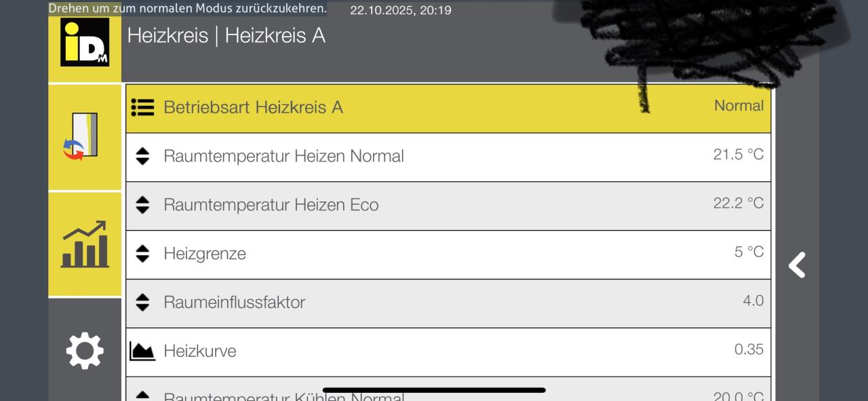Click the Heizgrenze 5 °C value
Viewport: 868px width, 401px height.
click(749, 252)
